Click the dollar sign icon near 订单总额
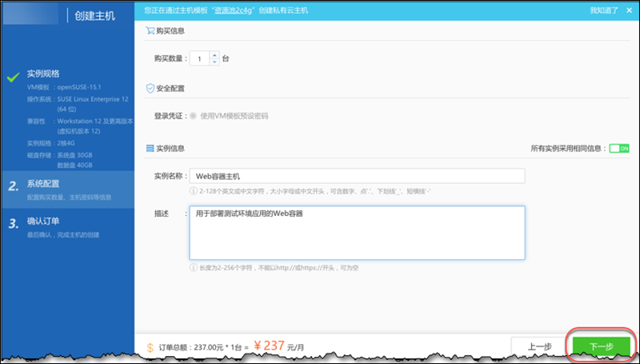Image resolution: width=640 pixels, height=364 pixels. pyautogui.click(x=150, y=347)
